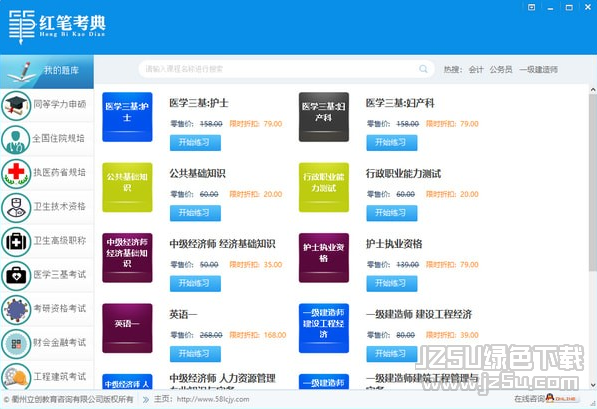The height and width of the screenshot is (409, 597).
Task: Click the 168.00 discount price text
Action: coord(275,335)
